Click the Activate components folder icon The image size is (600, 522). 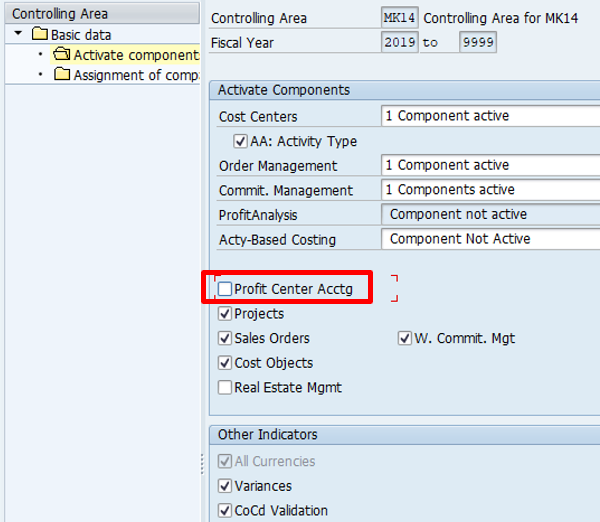click(x=62, y=55)
